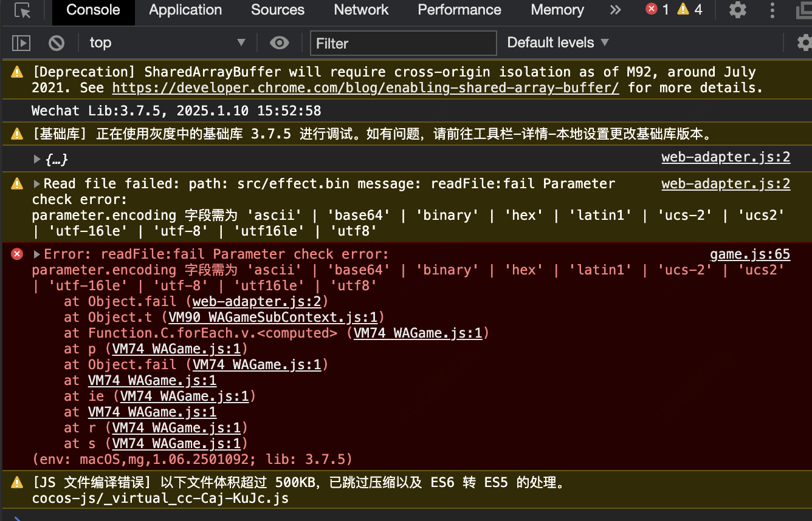Open VM74 WAGame.js:1 link in 'at ie' frame
The image size is (812, 521).
[185, 396]
